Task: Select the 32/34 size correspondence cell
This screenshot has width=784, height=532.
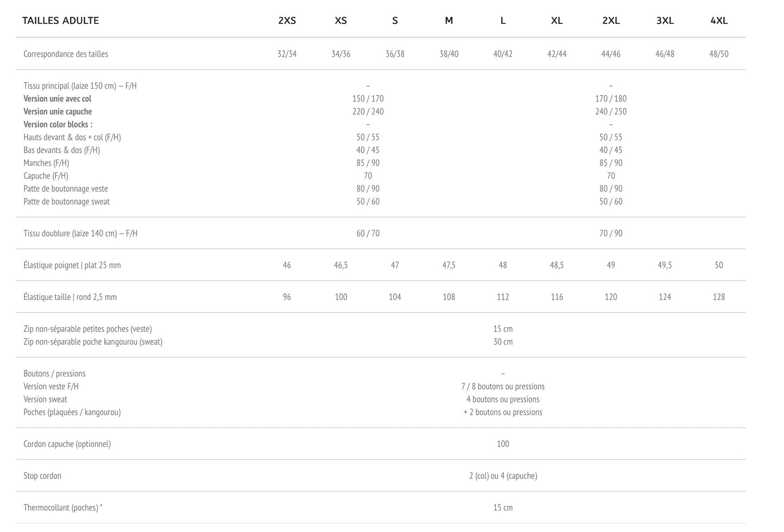Action: [287, 54]
